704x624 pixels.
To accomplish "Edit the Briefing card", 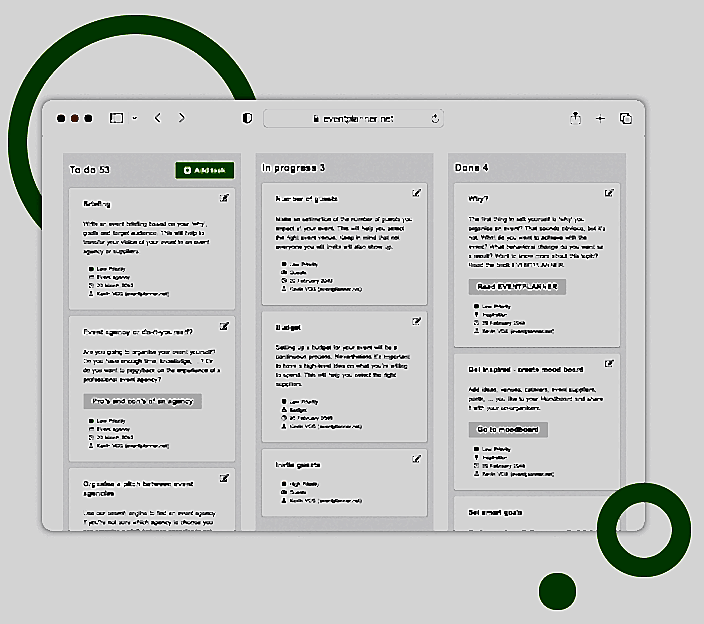I will point(224,198).
